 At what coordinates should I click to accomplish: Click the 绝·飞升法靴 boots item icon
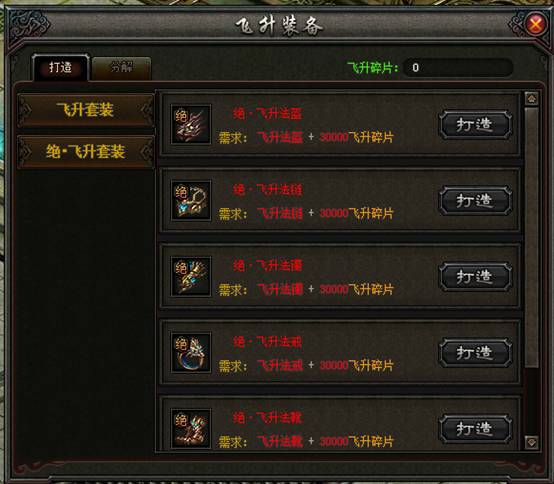tap(191, 429)
